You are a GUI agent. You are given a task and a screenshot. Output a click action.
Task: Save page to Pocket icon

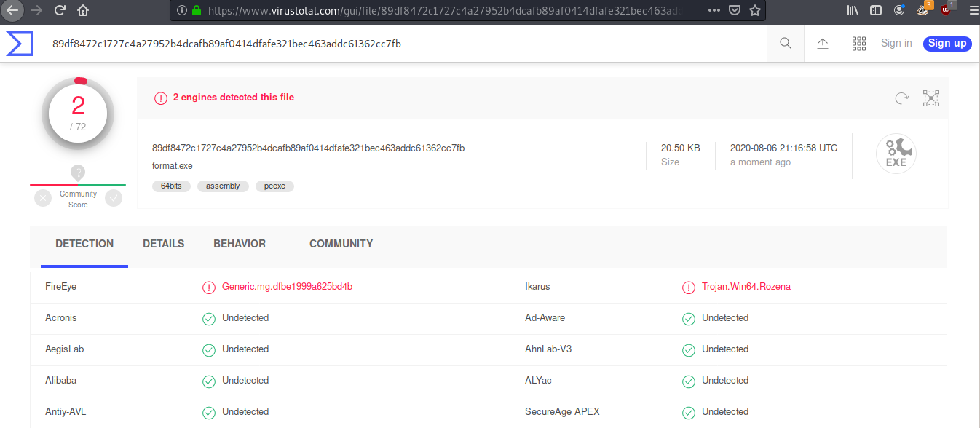[735, 11]
